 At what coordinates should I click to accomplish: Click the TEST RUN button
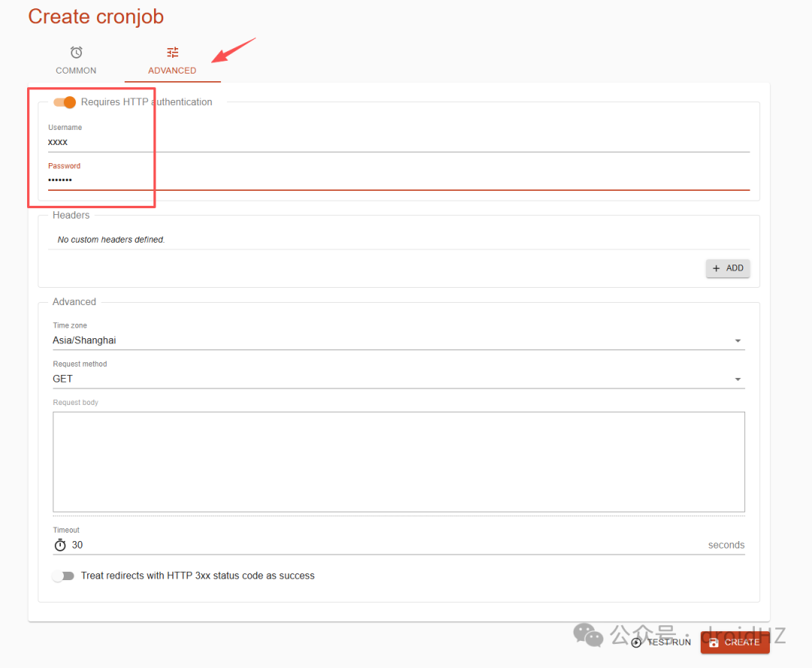click(x=662, y=642)
